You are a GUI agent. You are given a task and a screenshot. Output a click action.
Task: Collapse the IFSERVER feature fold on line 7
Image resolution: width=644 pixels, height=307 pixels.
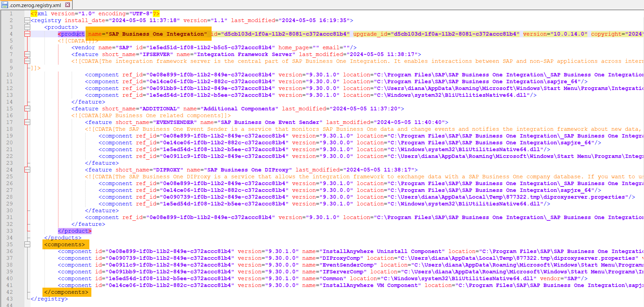27,54
